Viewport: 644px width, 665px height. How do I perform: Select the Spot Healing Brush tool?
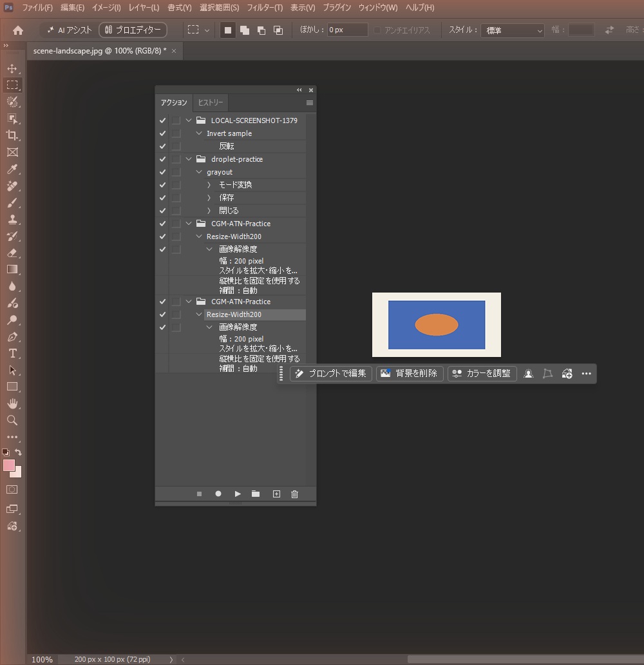tap(12, 186)
